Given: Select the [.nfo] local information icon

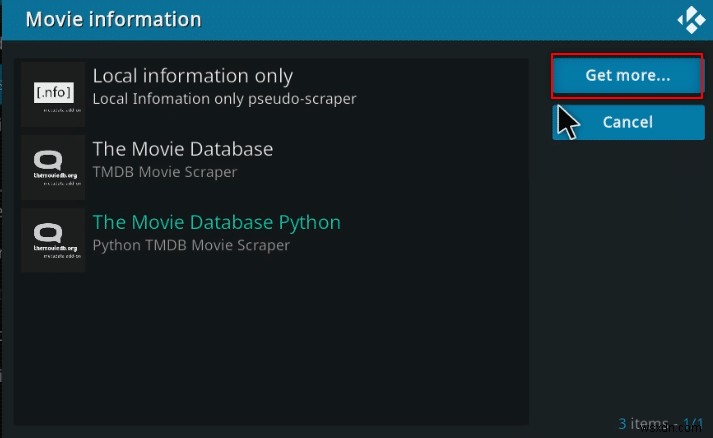Looking at the screenshot, I should pos(54,92).
